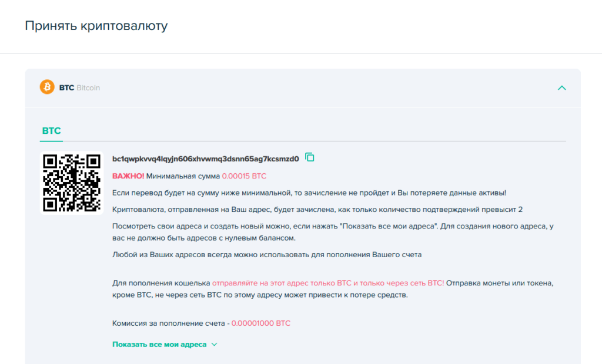Click the commission value 0.00001000 BTC
Screen dimensions: 602x364
pyautogui.click(x=260, y=323)
